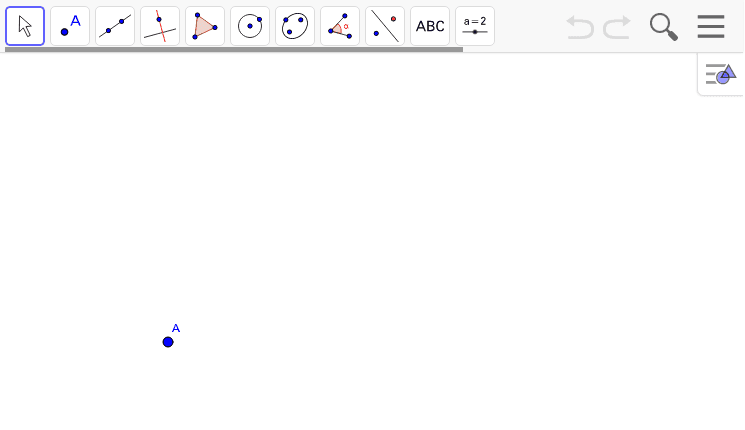Viewport: 745px width, 430px height.
Task: Open the hamburger main menu
Action: (711, 26)
